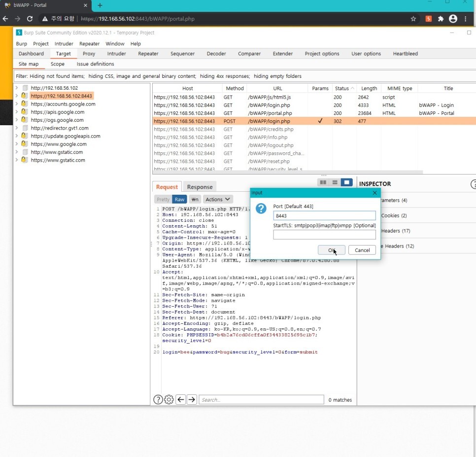Screen dimensions: 476x457
Task: Close the bWAPP - Portal browser tab
Action: (85, 5)
